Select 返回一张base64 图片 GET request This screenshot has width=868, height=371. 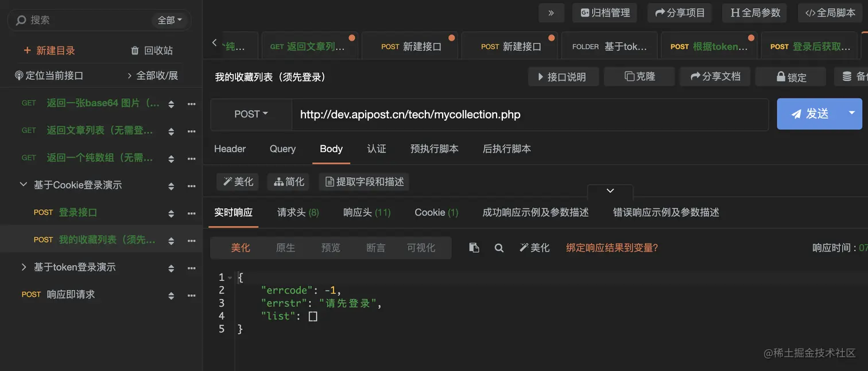point(91,103)
